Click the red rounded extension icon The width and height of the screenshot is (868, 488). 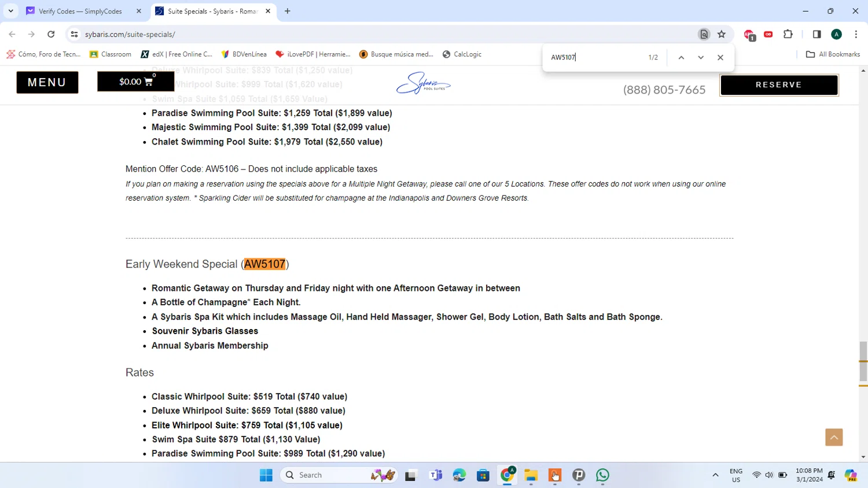click(768, 34)
